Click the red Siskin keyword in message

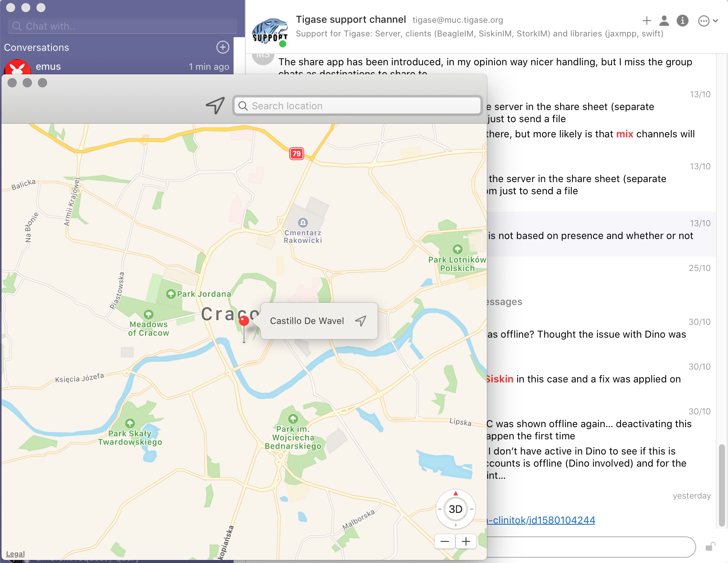(x=500, y=379)
